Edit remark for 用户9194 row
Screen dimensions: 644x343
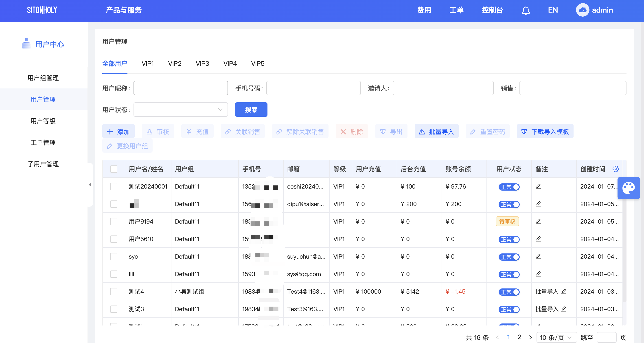click(x=538, y=221)
